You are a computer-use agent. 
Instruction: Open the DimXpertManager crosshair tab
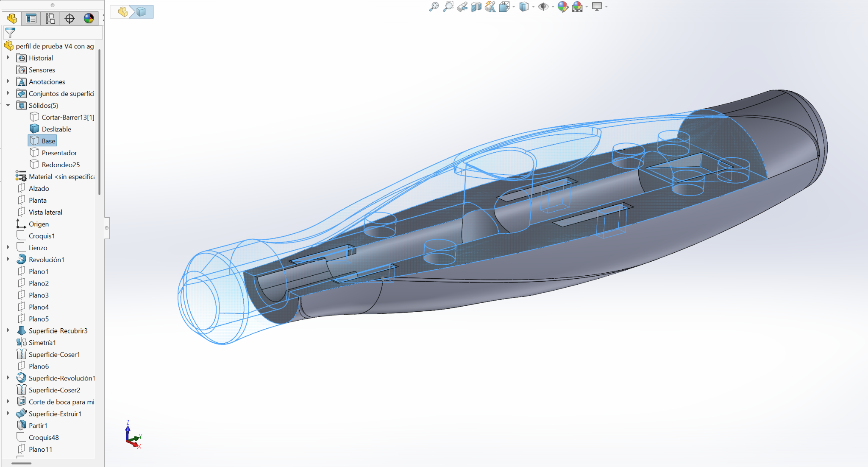point(70,18)
